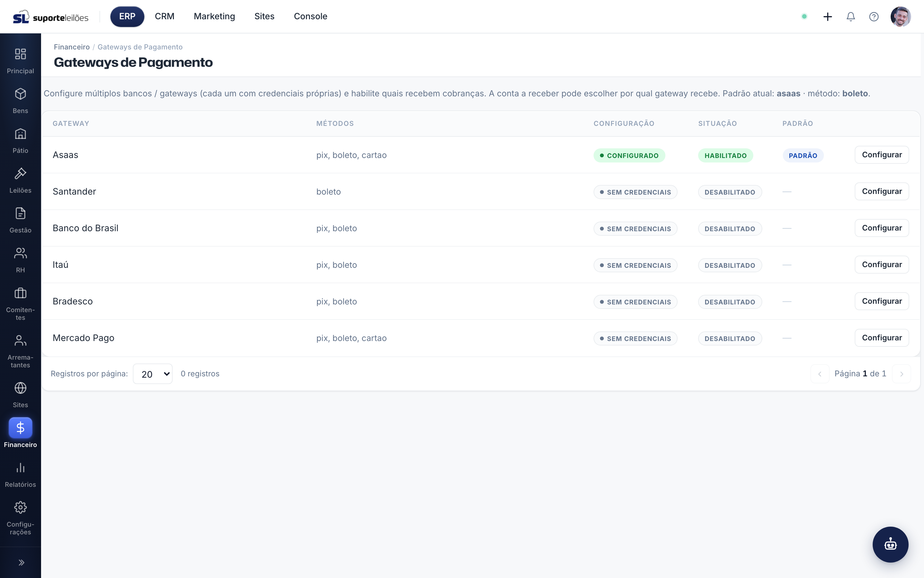Open the Leilões gavel icon

(x=20, y=173)
